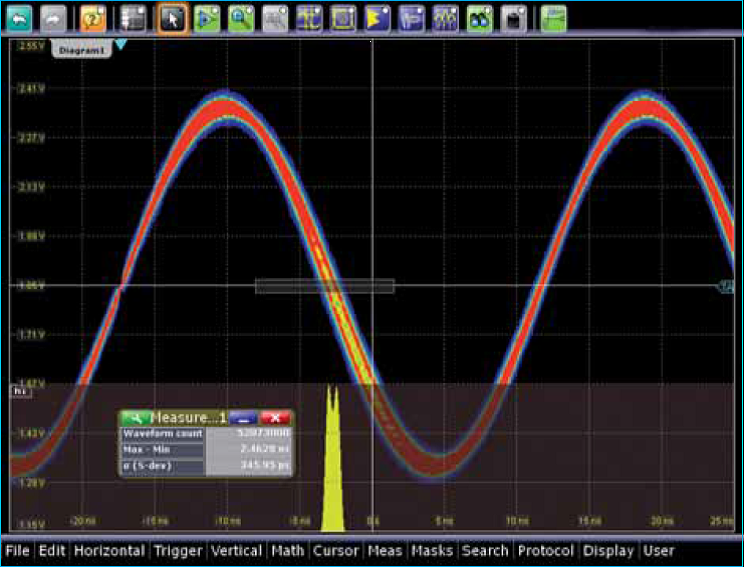Click the trash can Delete icon
The width and height of the screenshot is (744, 567).
(x=514, y=17)
